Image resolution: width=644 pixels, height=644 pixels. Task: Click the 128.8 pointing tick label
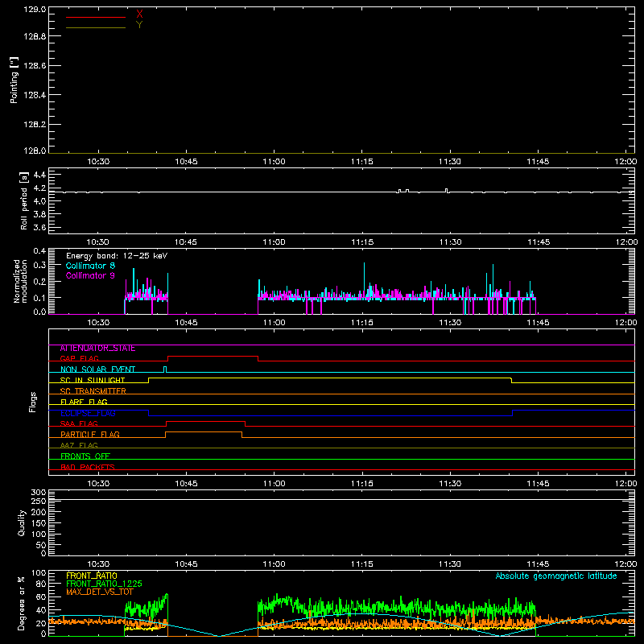(x=35, y=36)
